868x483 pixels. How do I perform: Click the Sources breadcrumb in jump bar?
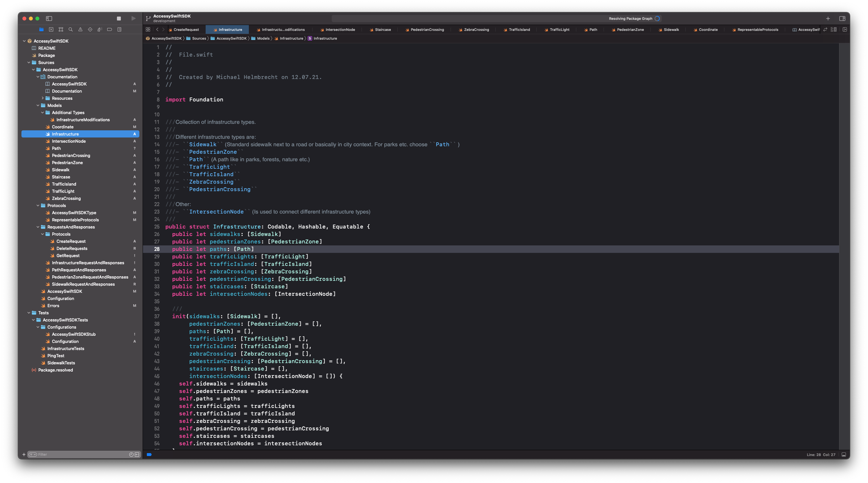click(x=199, y=38)
